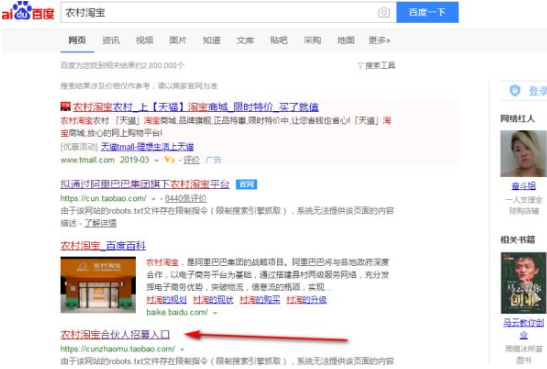Screen dimensions: 547x369
Task: Click the 天猫tmall-理想生活上天猫 link
Action: (x=147, y=147)
